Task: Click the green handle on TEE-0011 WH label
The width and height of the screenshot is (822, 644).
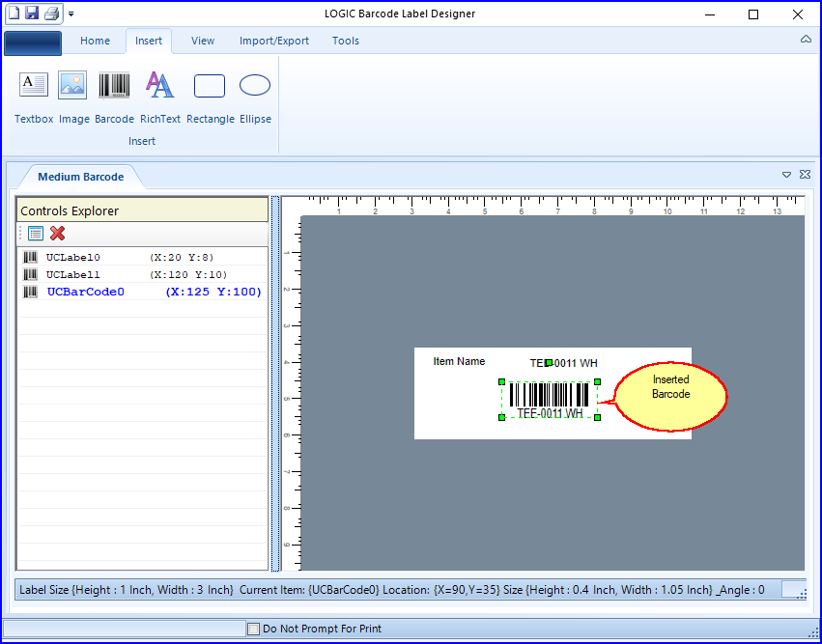Action: 549,363
